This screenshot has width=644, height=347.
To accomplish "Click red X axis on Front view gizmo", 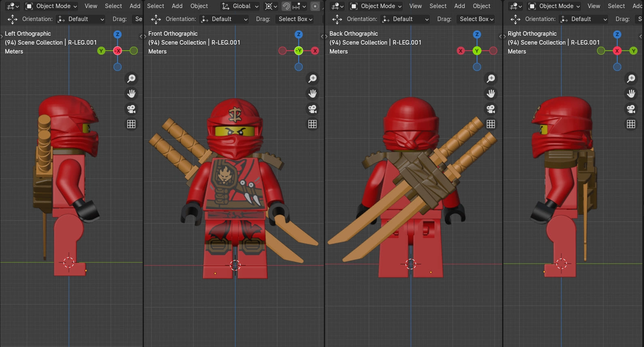I will 315,51.
